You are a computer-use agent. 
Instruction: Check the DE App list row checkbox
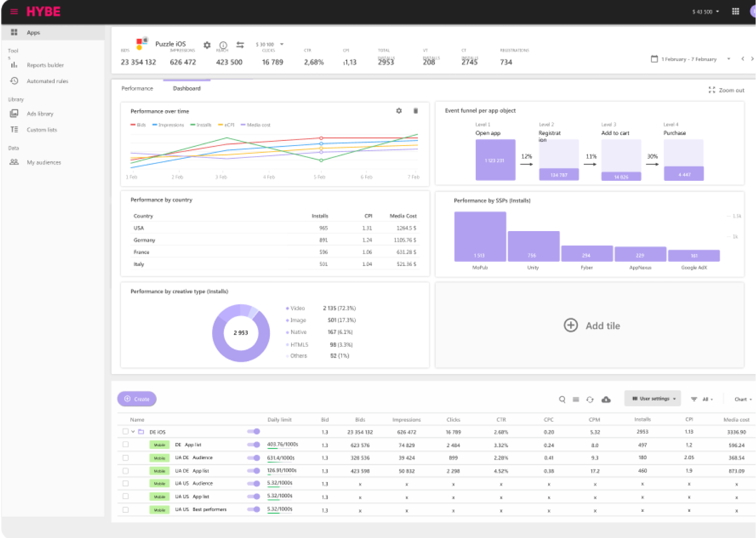(125, 444)
